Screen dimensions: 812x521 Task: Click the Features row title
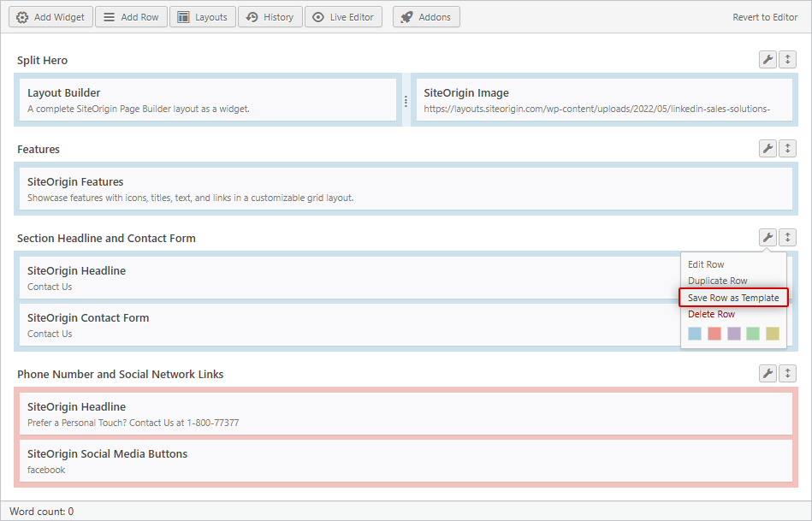tap(39, 149)
